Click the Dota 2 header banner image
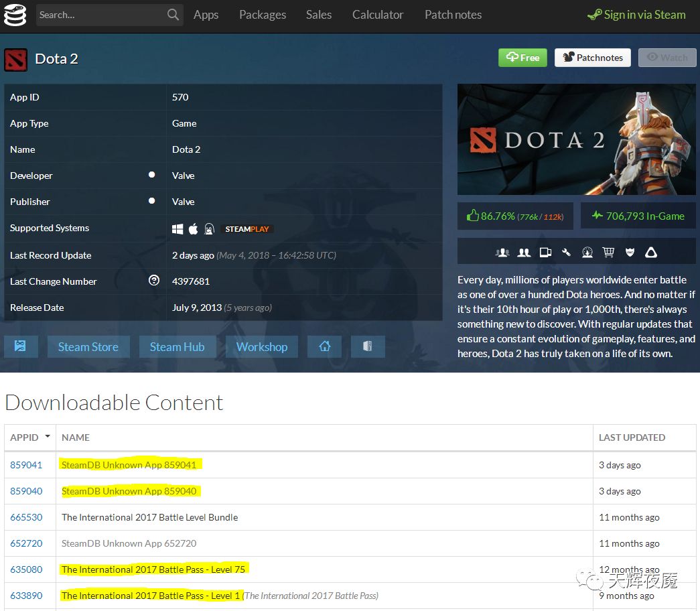The width and height of the screenshot is (700, 611). pyautogui.click(x=576, y=139)
